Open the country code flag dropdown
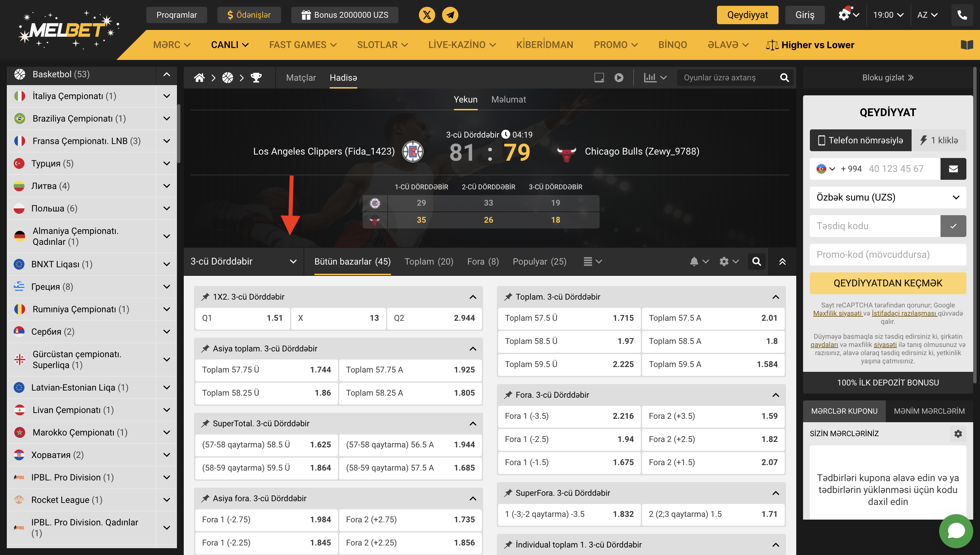980x555 pixels. [826, 169]
